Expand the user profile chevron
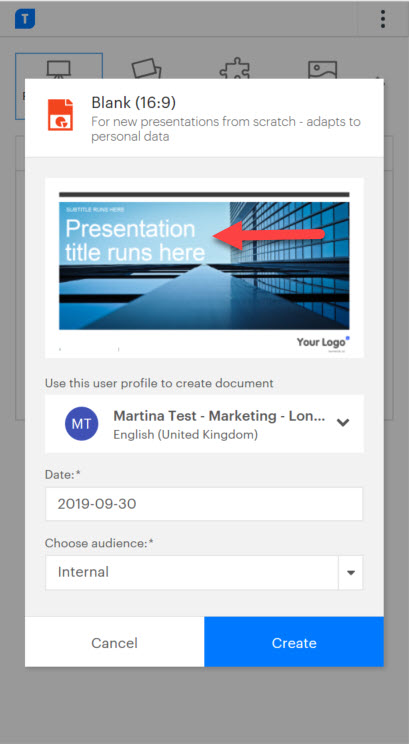The height and width of the screenshot is (744, 409). click(343, 422)
